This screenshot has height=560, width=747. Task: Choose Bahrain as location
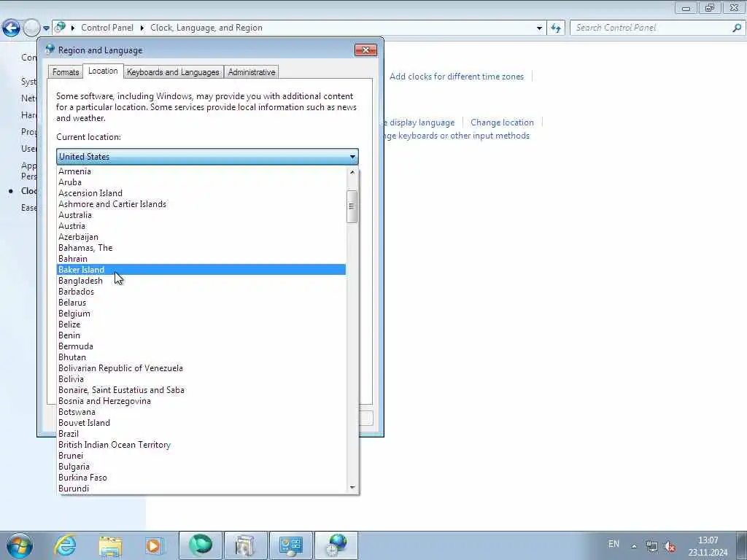[201, 259]
